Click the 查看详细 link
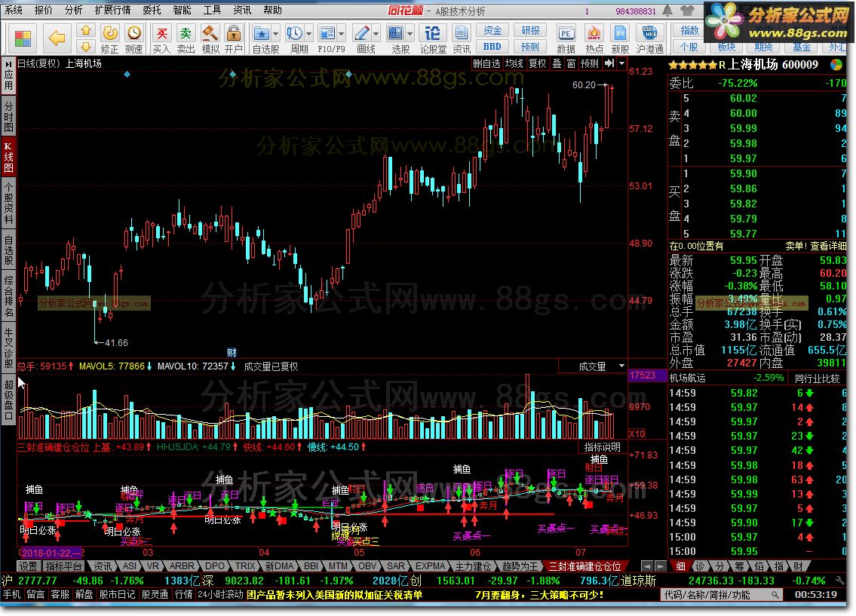 [828, 246]
